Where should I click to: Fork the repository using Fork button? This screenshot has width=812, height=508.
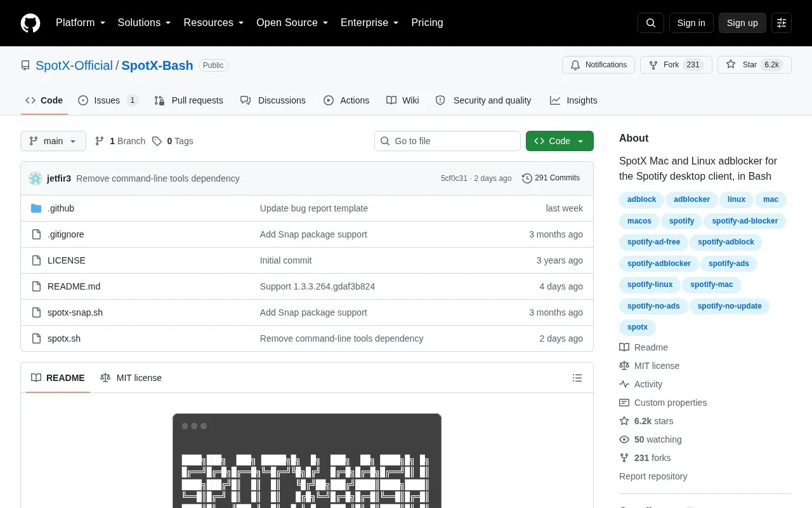click(x=676, y=65)
